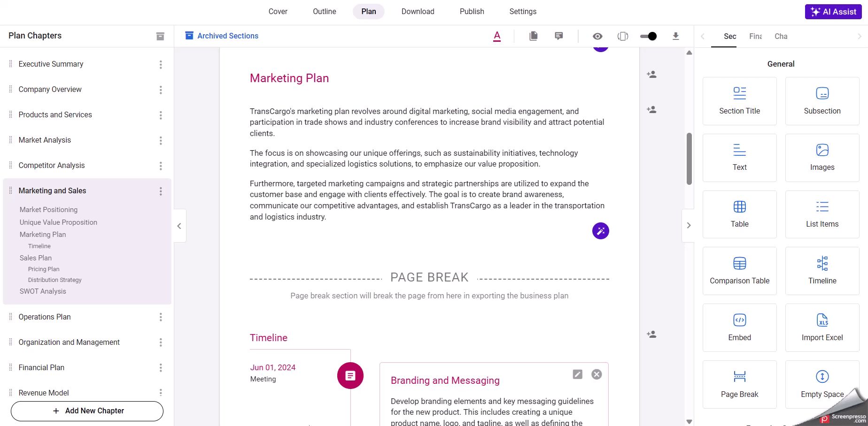Image resolution: width=868 pixels, height=426 pixels.
Task: Insert a Comparison Table block
Action: click(x=740, y=271)
